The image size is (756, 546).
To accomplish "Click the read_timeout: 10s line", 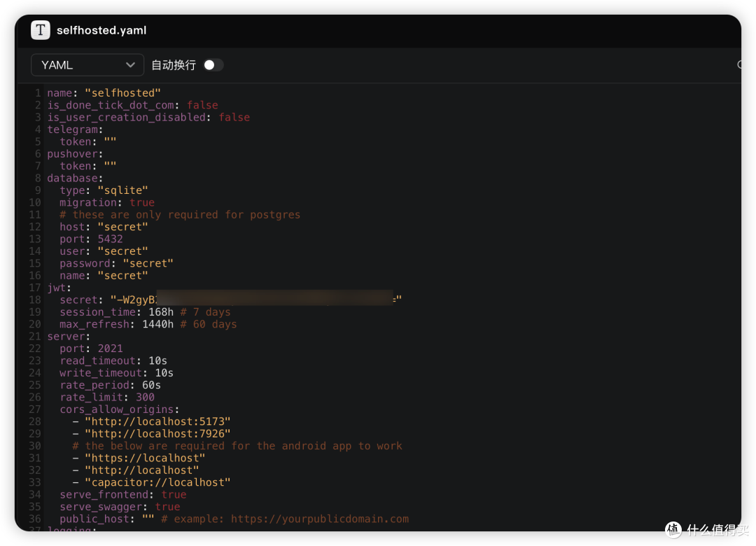I will [x=113, y=360].
